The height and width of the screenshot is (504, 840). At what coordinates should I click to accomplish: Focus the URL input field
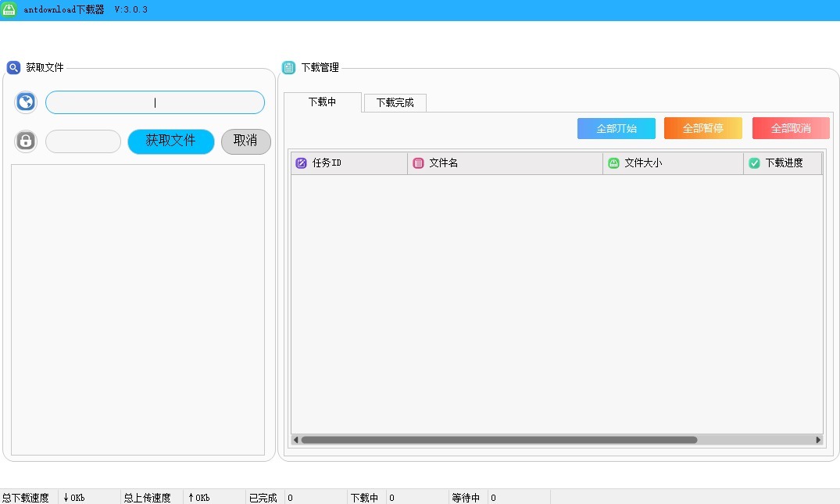pos(155,102)
